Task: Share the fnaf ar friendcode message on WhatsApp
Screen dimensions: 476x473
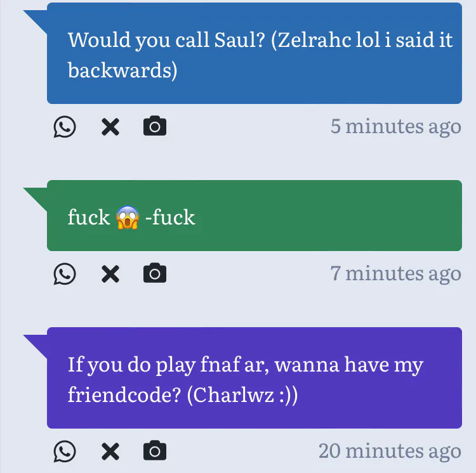Action: coord(65,451)
